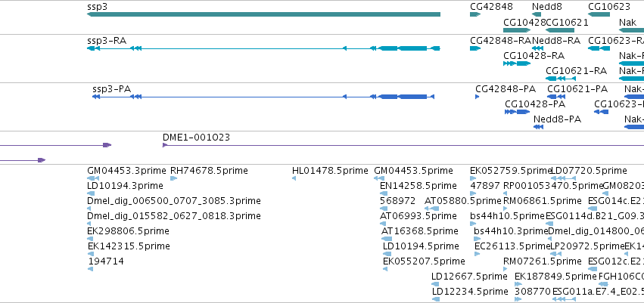Click the bs44h10.3prime EST label
This screenshot has width=644, height=303.
click(511, 231)
